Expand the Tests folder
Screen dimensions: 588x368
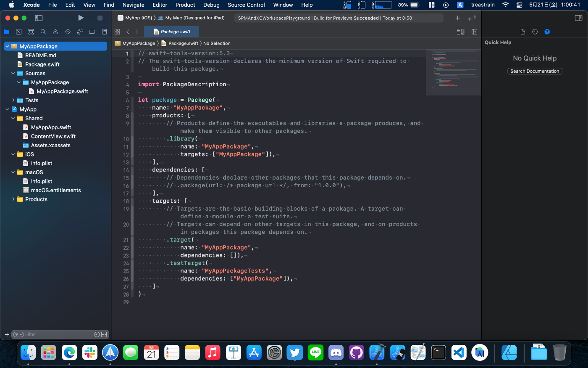13,101
